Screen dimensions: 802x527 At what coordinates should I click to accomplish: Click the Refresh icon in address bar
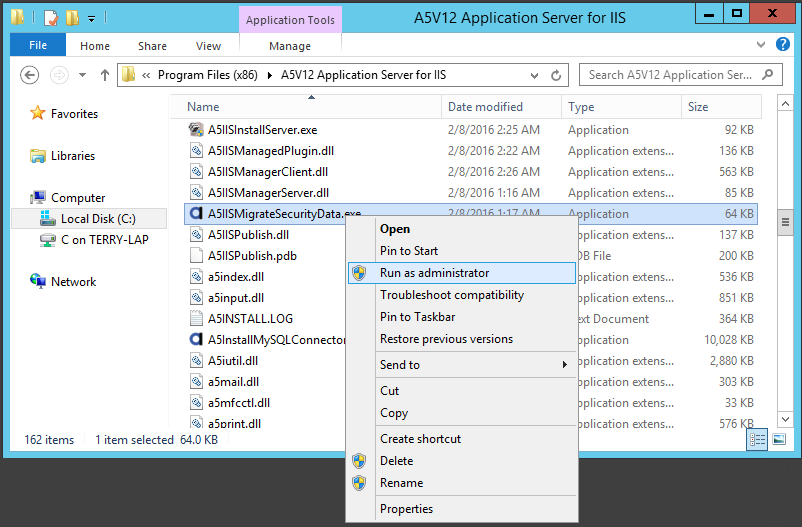(556, 76)
